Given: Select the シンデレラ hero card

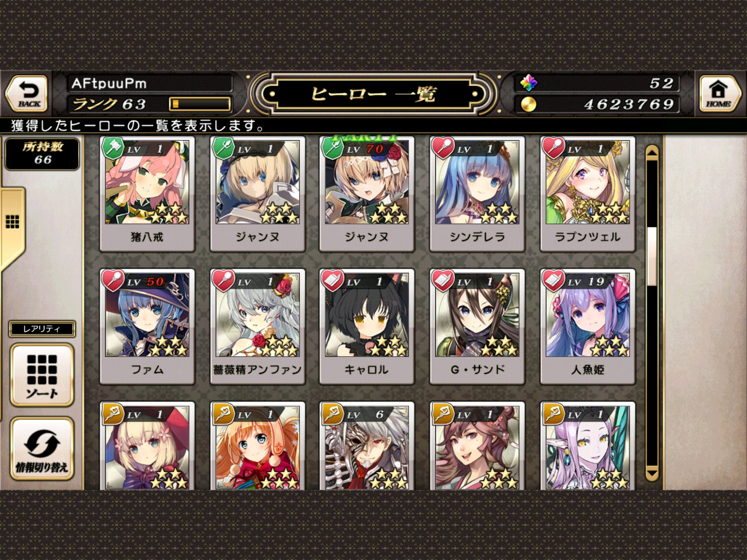Looking at the screenshot, I should pyautogui.click(x=477, y=193).
